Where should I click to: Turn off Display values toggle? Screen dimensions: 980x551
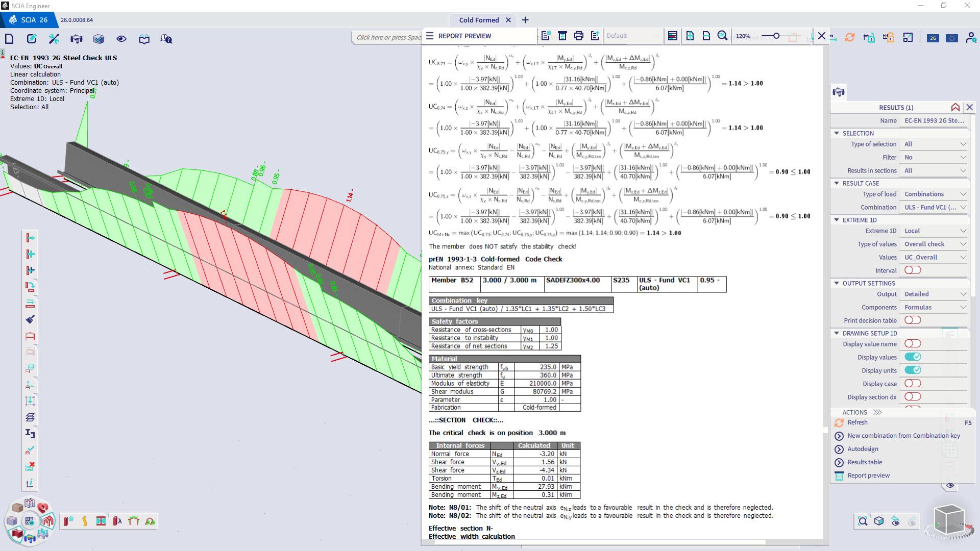[912, 357]
